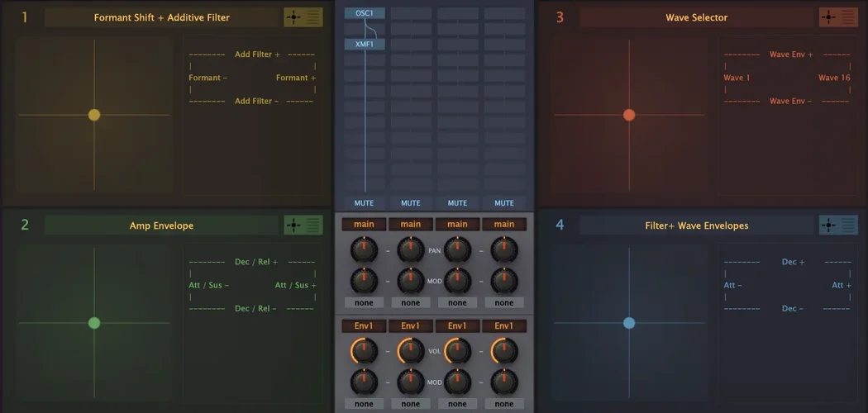Select crosshair icon for Filter+ Wave Envelopes

(828, 225)
